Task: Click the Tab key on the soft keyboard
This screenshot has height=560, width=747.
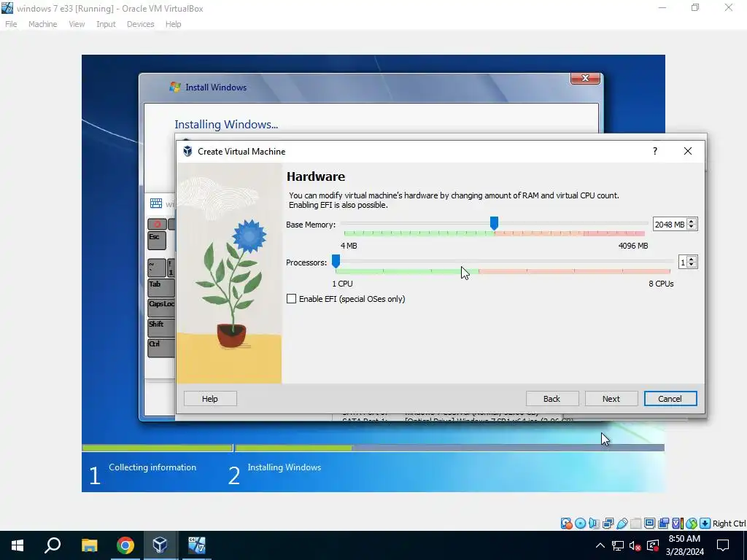Action: click(161, 287)
